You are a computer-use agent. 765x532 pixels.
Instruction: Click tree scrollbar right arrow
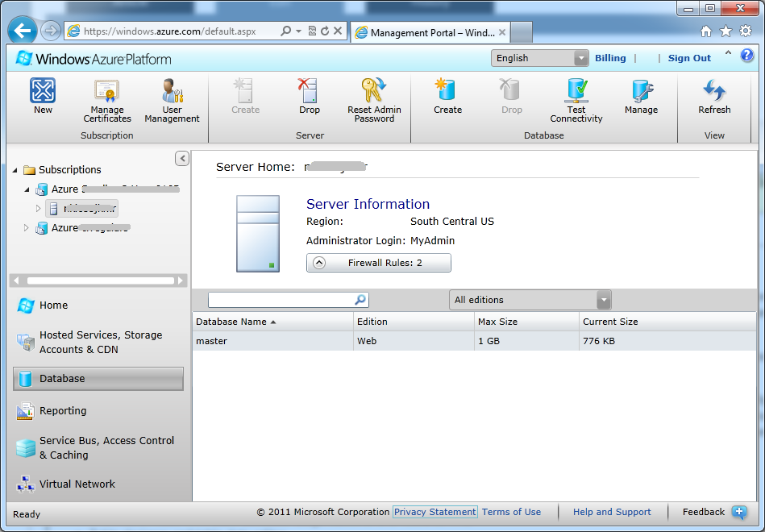pos(181,281)
